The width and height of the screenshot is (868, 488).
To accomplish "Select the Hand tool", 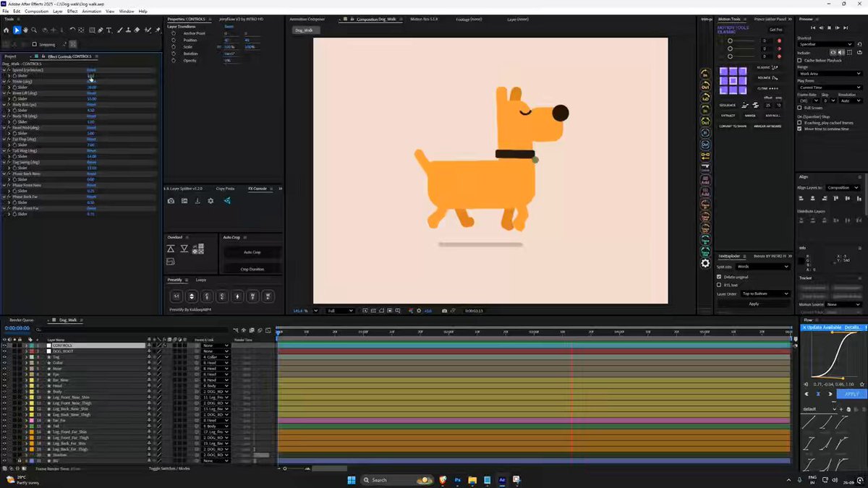I will tap(25, 30).
